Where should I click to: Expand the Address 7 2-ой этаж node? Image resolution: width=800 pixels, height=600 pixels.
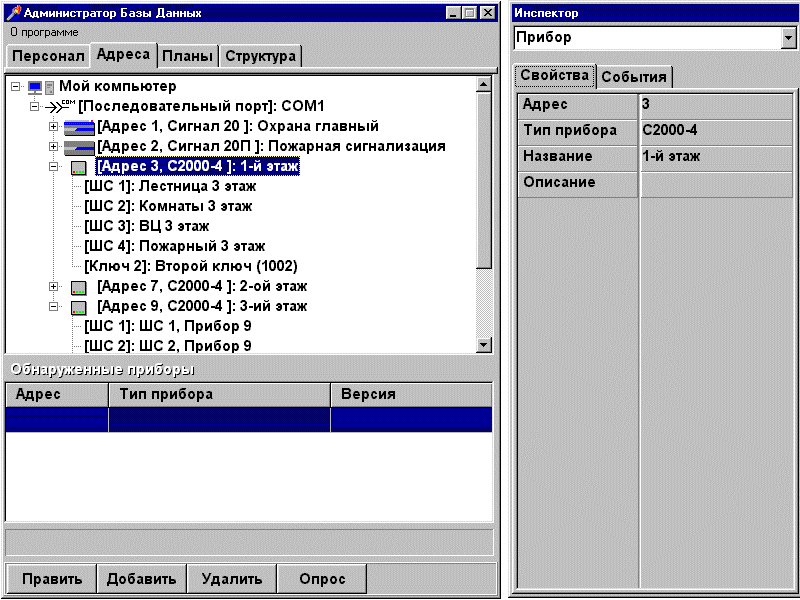click(x=54, y=287)
